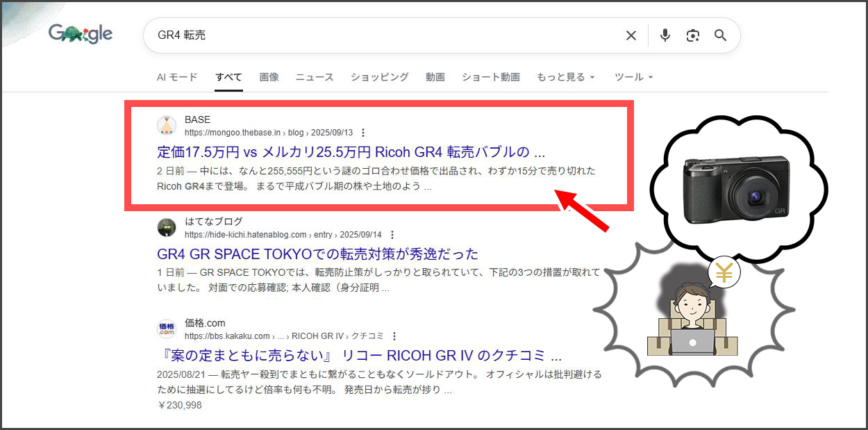This screenshot has width=868, height=430.
Task: Open three-dot menu for 価格.com result
Action: [394, 336]
